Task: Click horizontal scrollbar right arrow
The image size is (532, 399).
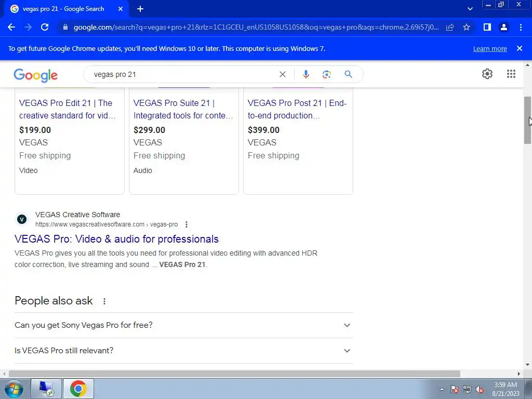Action: 519,374
